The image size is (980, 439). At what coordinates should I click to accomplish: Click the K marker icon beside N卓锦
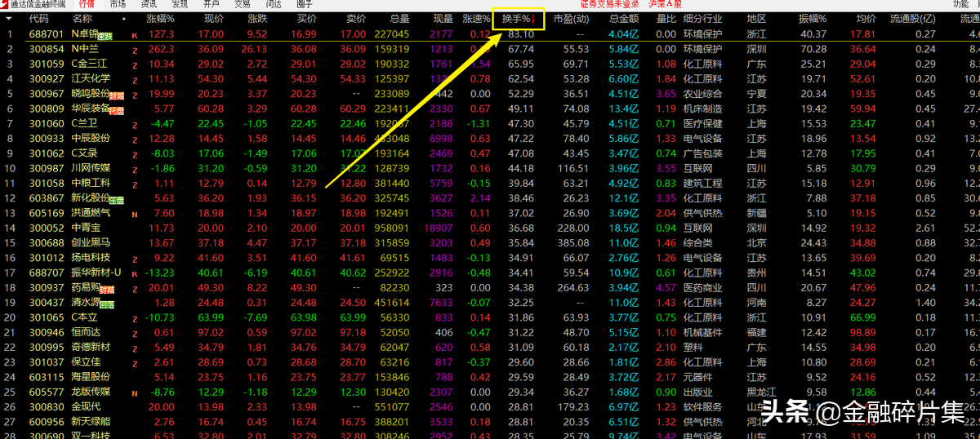[135, 34]
